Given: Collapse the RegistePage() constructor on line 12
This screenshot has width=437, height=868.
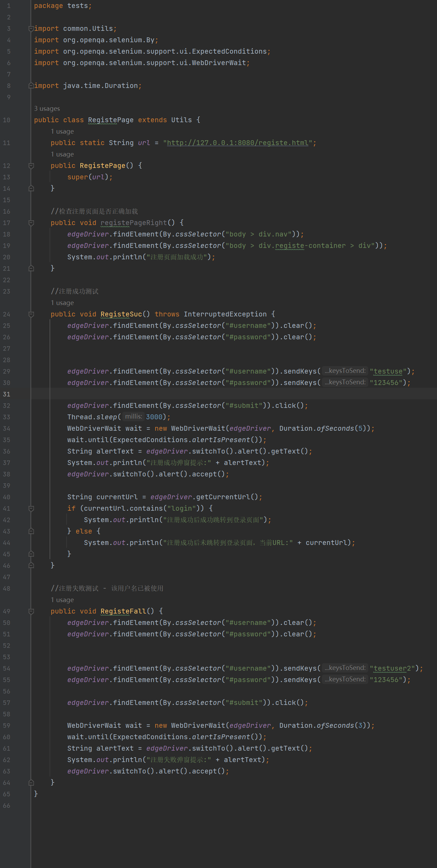Looking at the screenshot, I should pos(31,166).
